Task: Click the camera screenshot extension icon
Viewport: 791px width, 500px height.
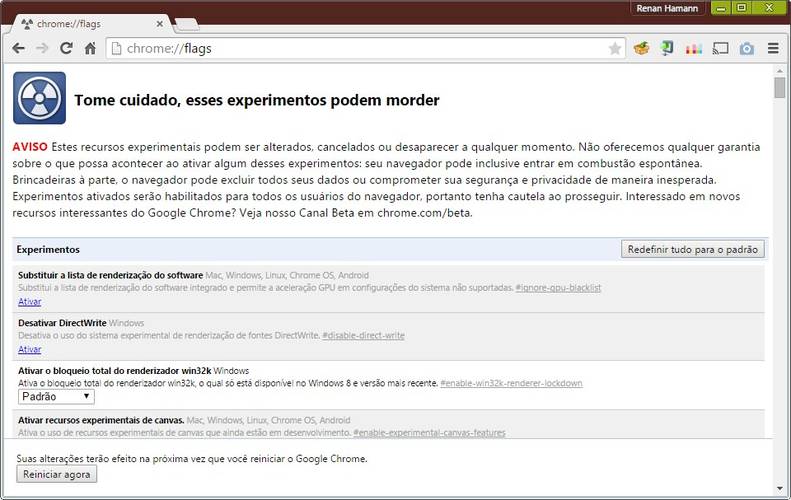Action: (x=747, y=48)
